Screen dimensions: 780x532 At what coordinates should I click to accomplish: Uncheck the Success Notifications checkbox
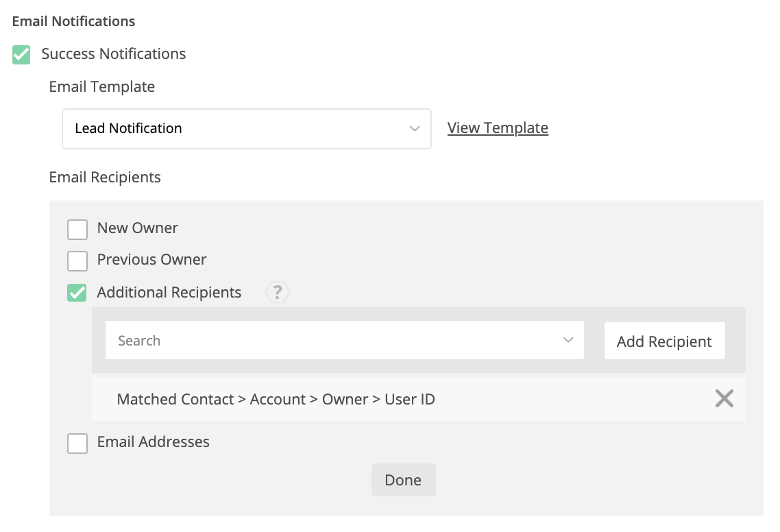(22, 55)
